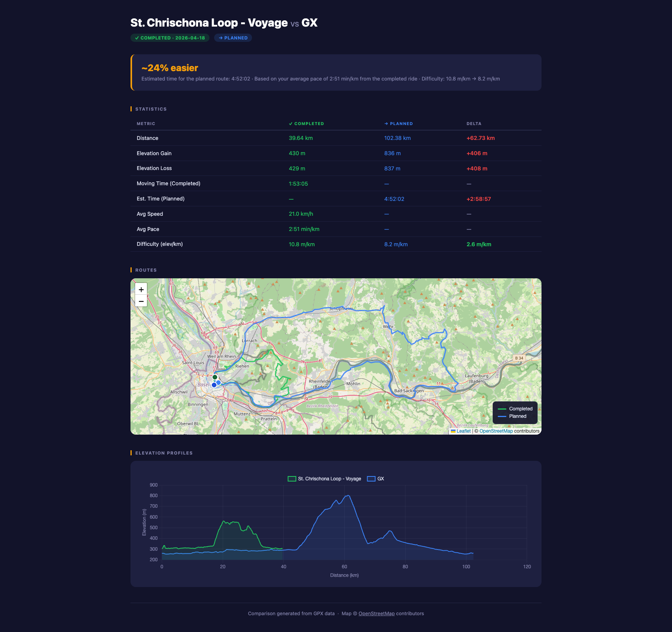Click the Completed 2026-04-18 badge
This screenshot has height=632, width=672.
point(170,38)
